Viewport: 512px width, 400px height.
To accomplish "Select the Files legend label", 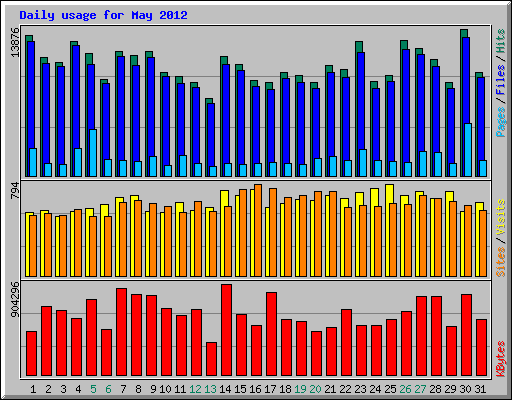I will (501, 80).
